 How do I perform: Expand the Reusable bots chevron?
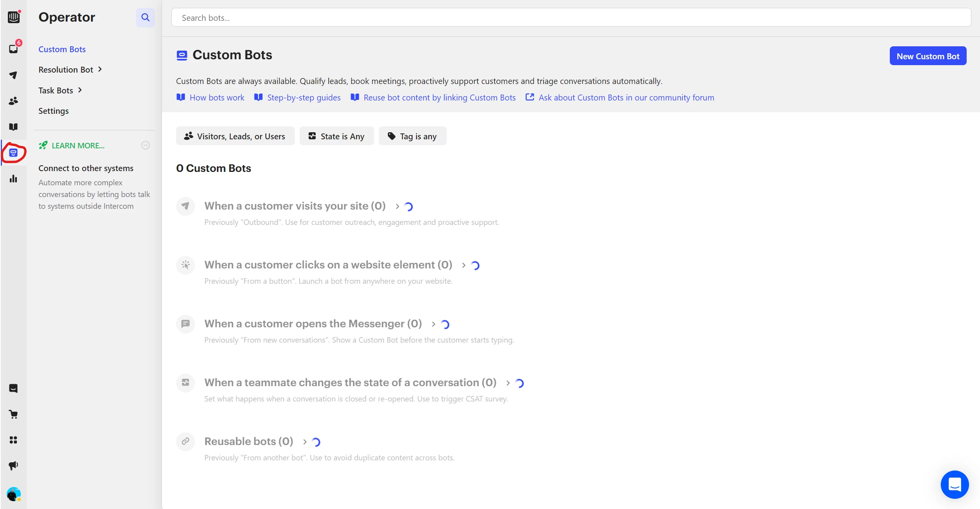click(x=305, y=441)
